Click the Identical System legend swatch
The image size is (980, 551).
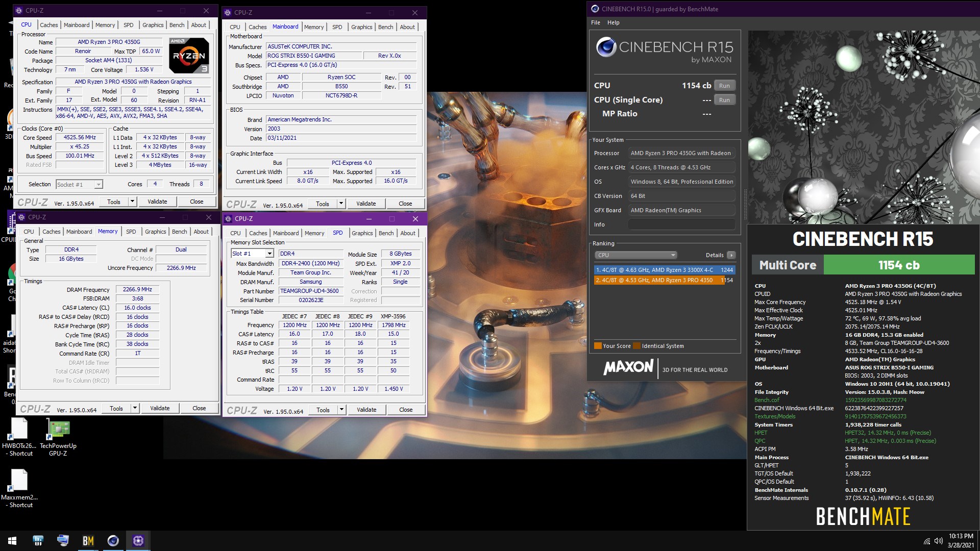pyautogui.click(x=636, y=346)
